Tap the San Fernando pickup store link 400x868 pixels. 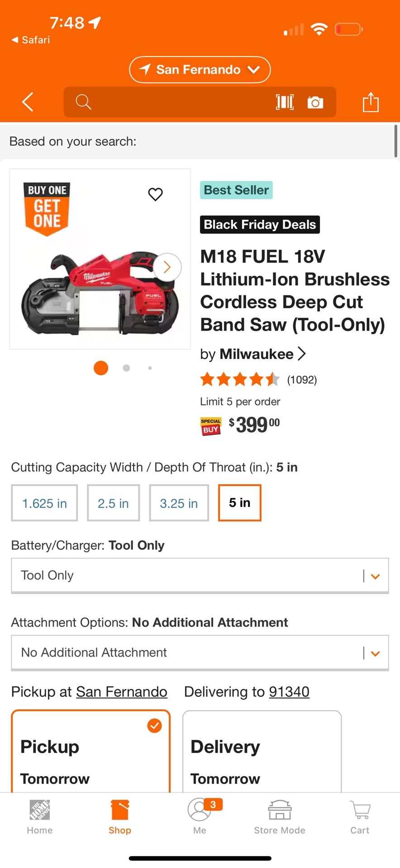(x=121, y=692)
